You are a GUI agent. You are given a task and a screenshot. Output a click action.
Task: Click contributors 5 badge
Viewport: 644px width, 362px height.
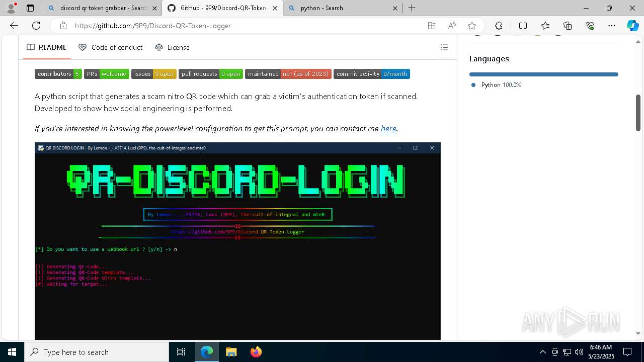58,74
